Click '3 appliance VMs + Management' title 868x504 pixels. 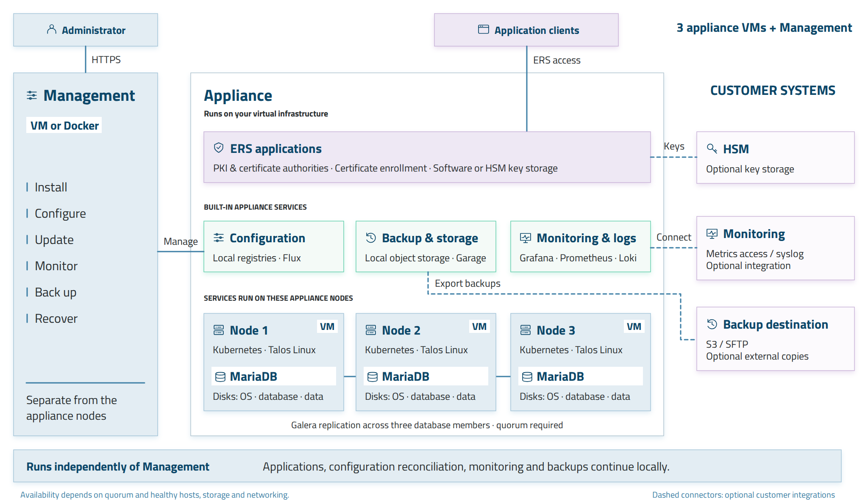(x=764, y=28)
